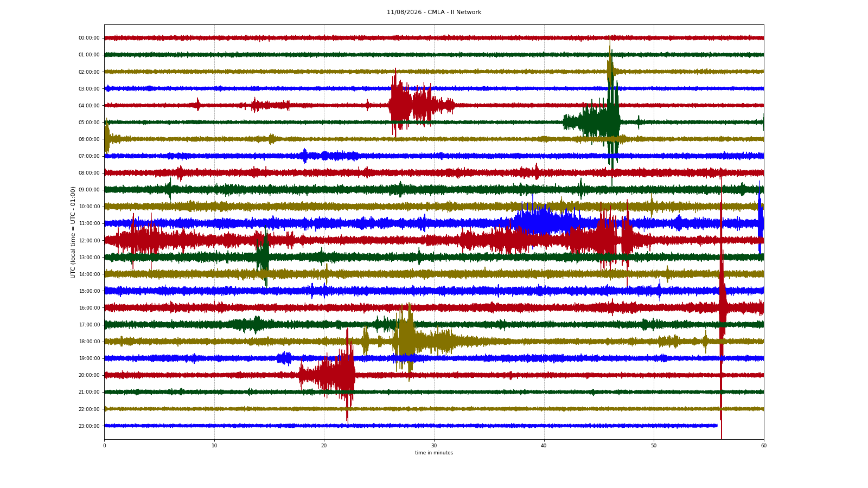The height and width of the screenshot is (488, 868).
Task: Click the "15:00:00" y-axis label
Action: 89,291
